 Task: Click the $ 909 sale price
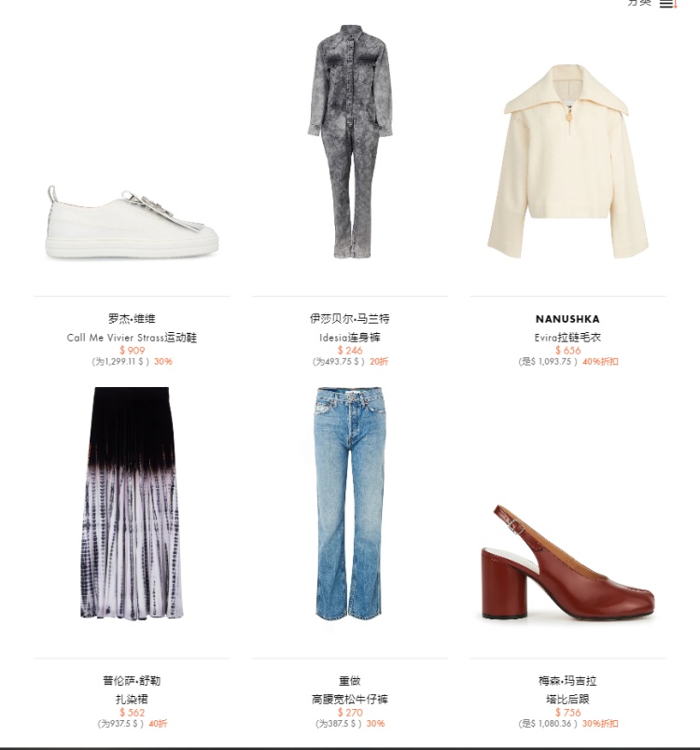[132, 350]
